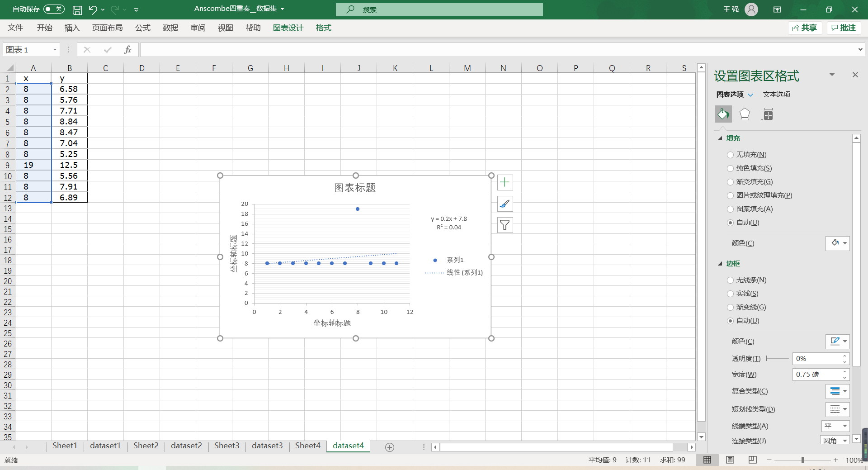Click the zoom in plus icon
The width and height of the screenshot is (868, 470).
[x=836, y=460]
